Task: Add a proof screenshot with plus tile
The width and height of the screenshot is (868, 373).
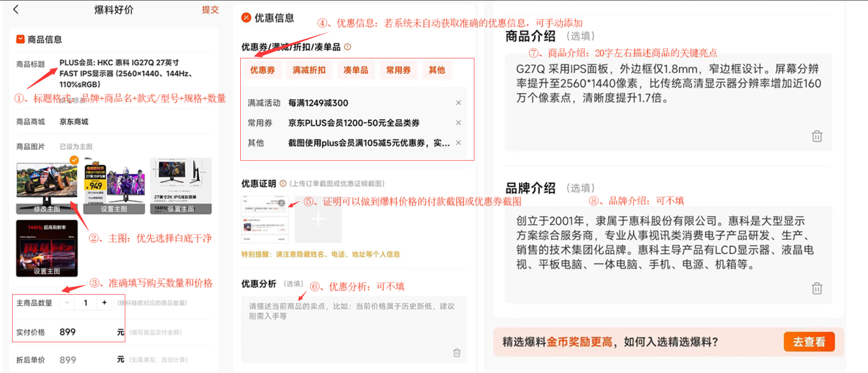Action: [x=318, y=219]
